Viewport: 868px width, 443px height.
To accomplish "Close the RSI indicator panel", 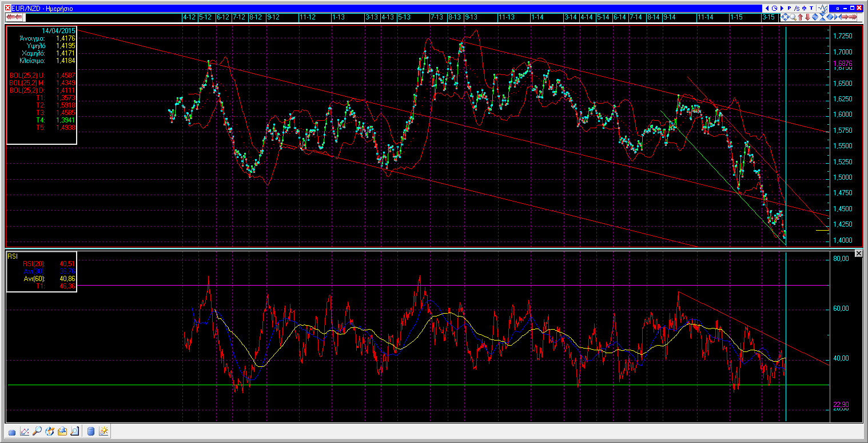I will (x=858, y=254).
